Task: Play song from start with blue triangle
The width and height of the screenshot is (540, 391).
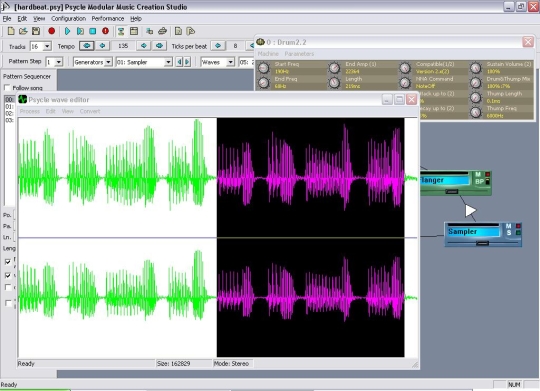Action: 68,31
